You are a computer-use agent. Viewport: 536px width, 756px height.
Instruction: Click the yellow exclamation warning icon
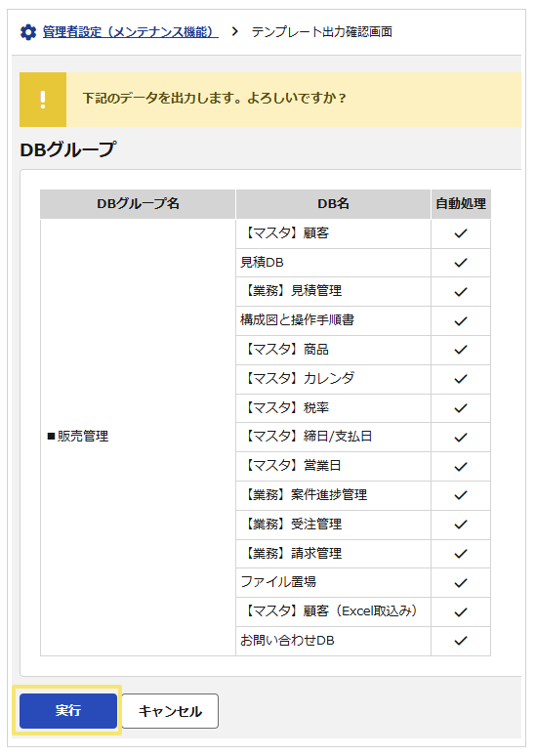coord(43,100)
